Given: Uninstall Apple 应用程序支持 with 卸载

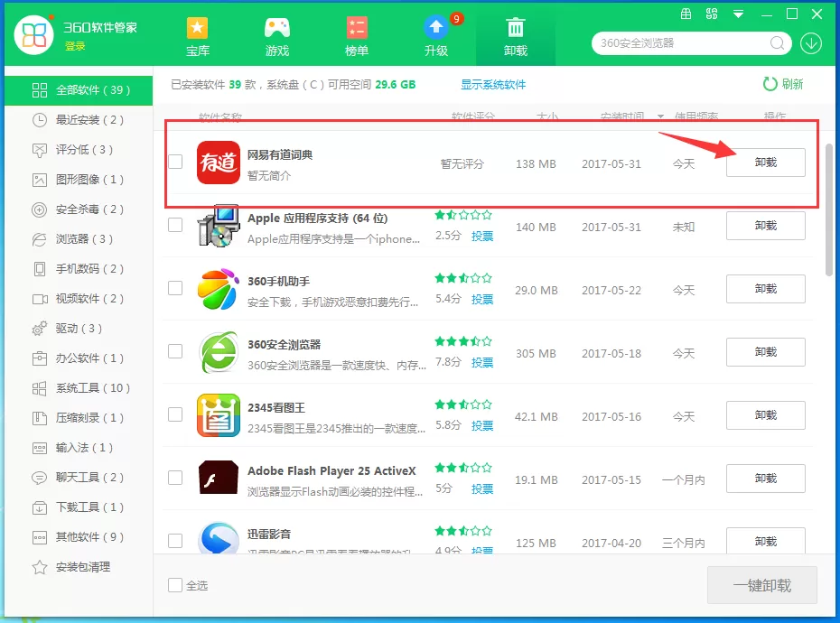Looking at the screenshot, I should coord(766,226).
